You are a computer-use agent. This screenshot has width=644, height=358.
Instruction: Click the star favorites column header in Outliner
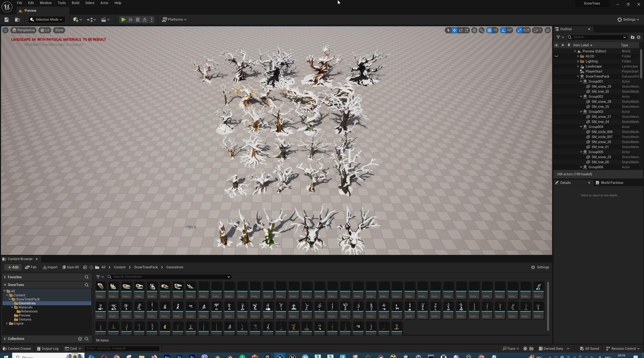click(x=563, y=45)
